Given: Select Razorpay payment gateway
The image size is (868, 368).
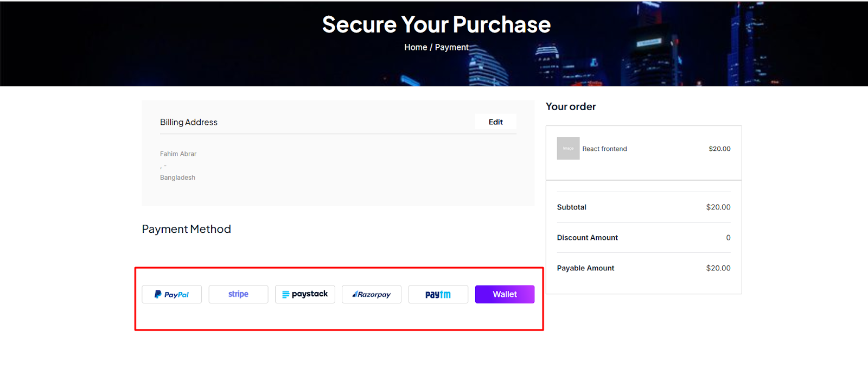Looking at the screenshot, I should (x=372, y=294).
